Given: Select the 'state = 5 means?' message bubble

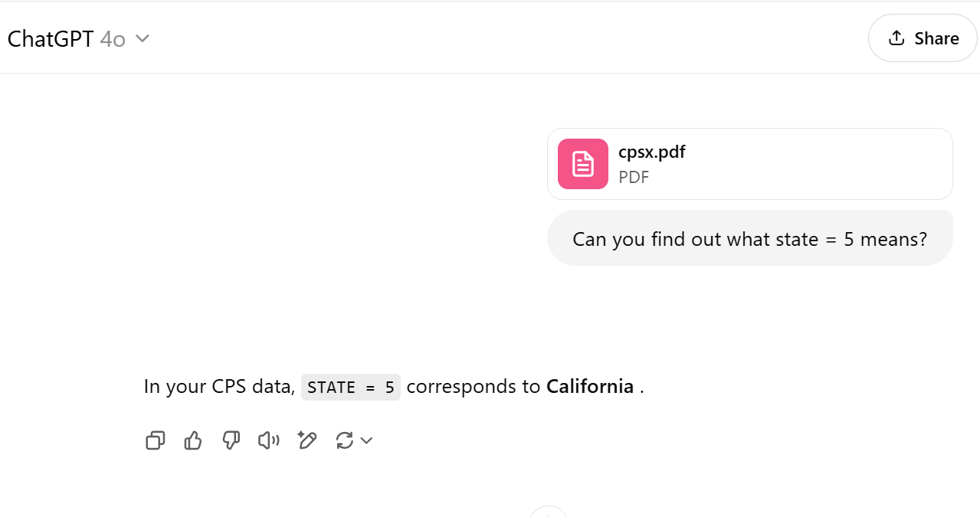Looking at the screenshot, I should pos(750,238).
